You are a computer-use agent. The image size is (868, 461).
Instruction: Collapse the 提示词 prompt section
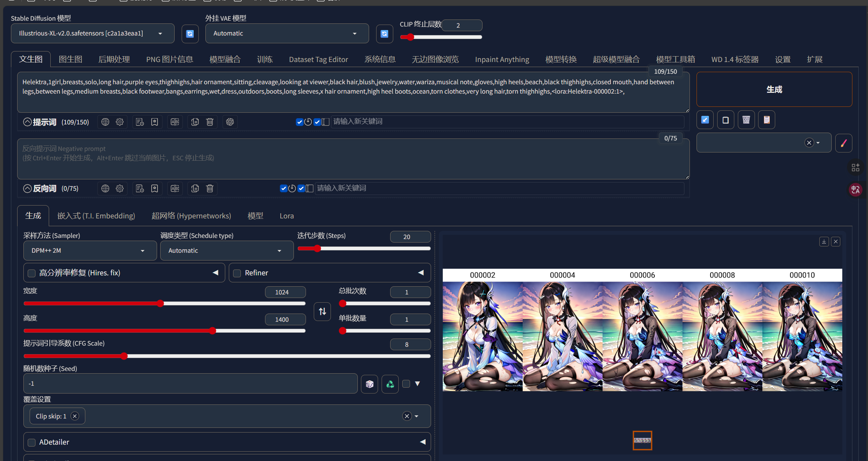point(27,122)
